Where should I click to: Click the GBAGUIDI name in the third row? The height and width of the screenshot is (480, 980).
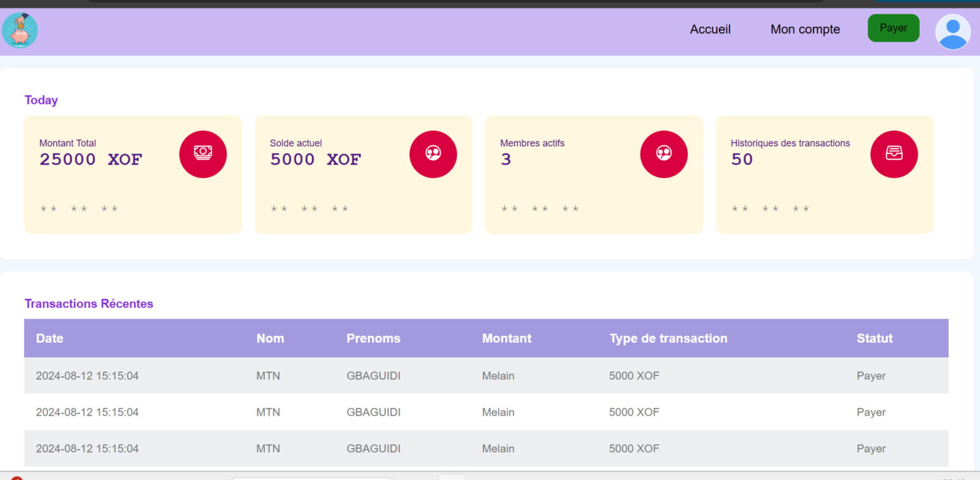[x=373, y=448]
